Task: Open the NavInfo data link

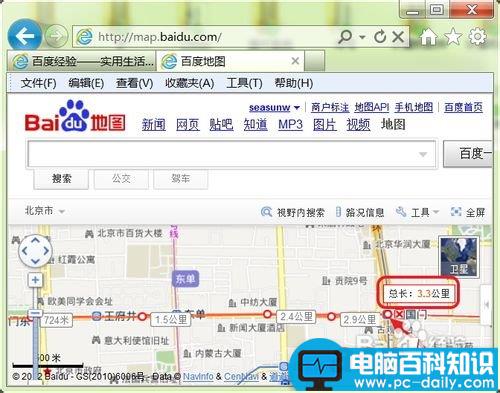Action: (x=198, y=377)
